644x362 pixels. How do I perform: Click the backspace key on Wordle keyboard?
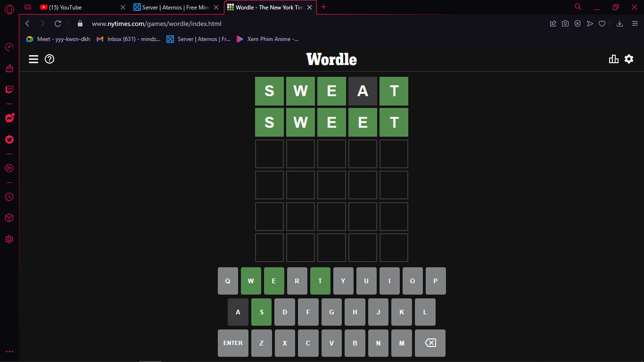430,343
